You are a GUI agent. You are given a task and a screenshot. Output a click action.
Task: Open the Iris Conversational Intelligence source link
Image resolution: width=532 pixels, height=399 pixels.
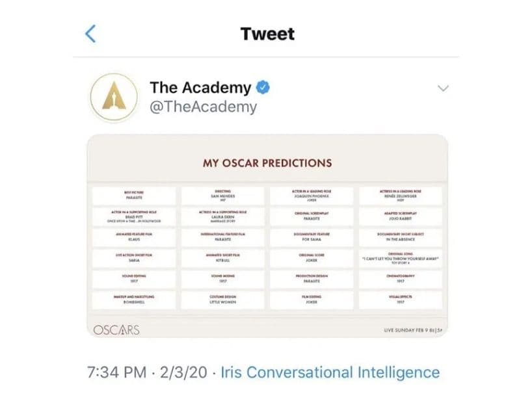[330, 372]
